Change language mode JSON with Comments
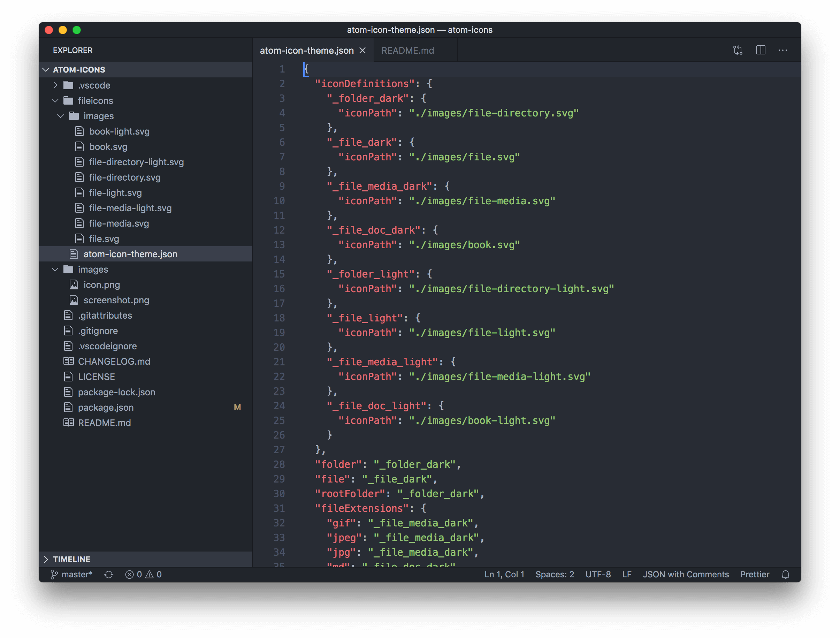This screenshot has width=840, height=638. pos(686,574)
